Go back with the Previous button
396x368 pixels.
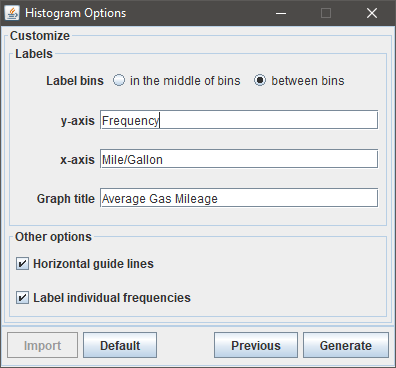(256, 345)
